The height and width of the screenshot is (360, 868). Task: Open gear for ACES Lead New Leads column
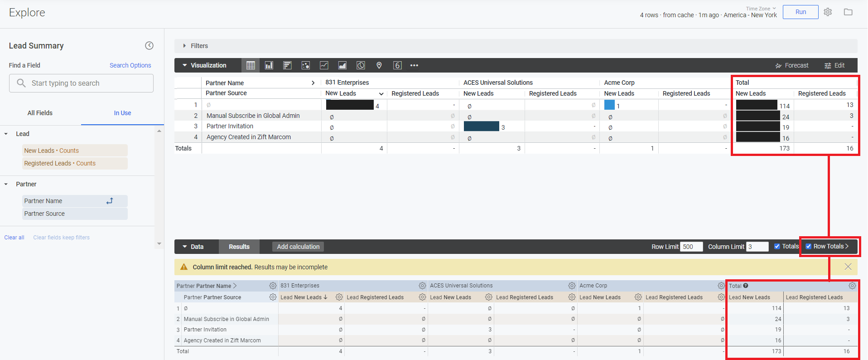point(488,297)
